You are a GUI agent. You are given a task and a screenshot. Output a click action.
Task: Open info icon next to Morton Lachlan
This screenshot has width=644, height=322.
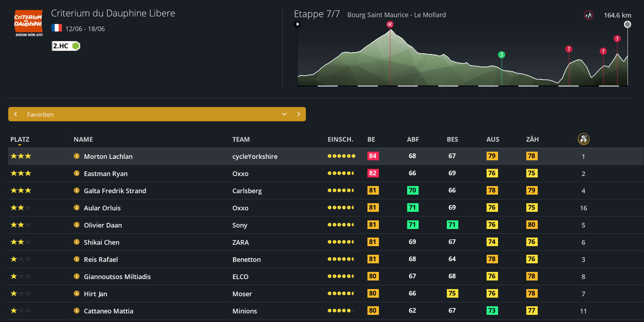[x=77, y=156]
